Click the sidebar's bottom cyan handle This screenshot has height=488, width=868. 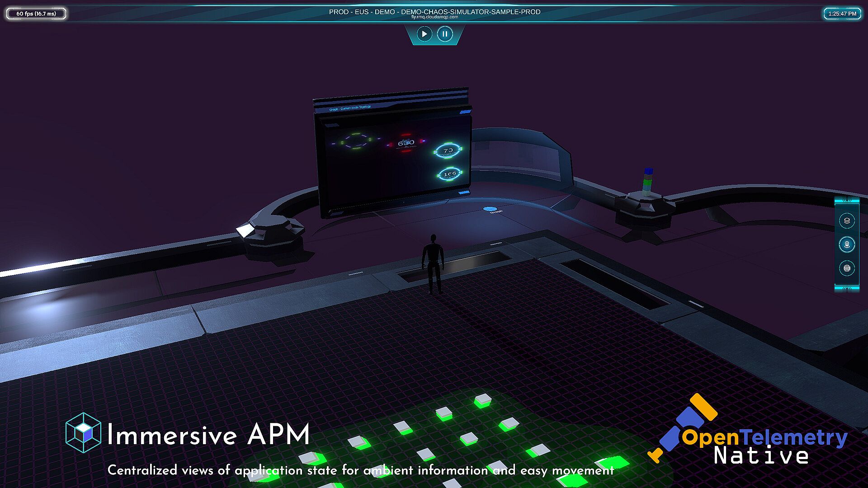click(x=847, y=288)
